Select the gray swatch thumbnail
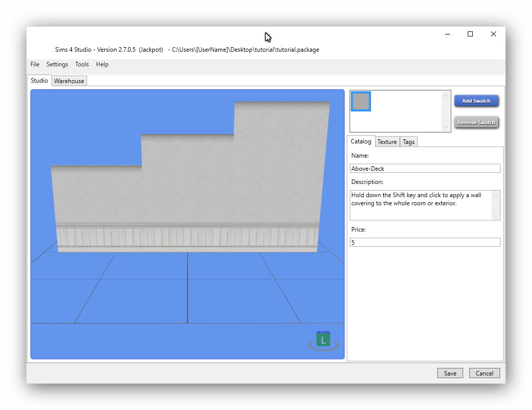The height and width of the screenshot is (410, 532). [x=360, y=101]
